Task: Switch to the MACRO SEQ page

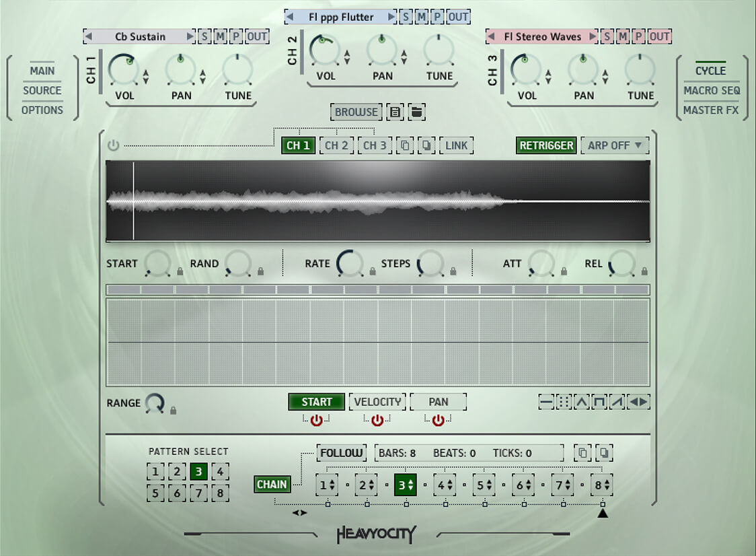Action: pos(712,90)
